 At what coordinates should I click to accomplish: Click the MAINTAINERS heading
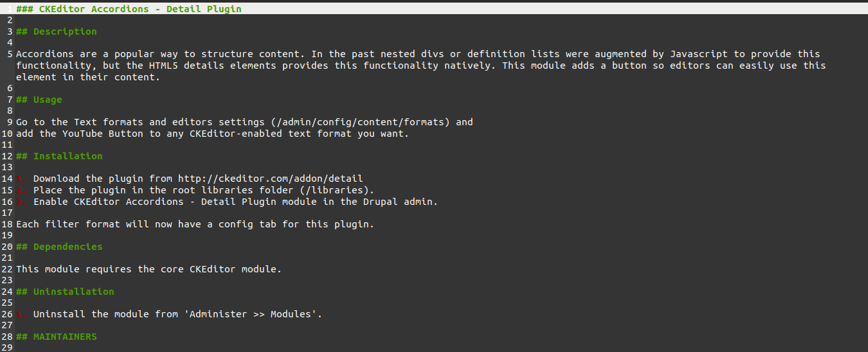click(x=64, y=337)
